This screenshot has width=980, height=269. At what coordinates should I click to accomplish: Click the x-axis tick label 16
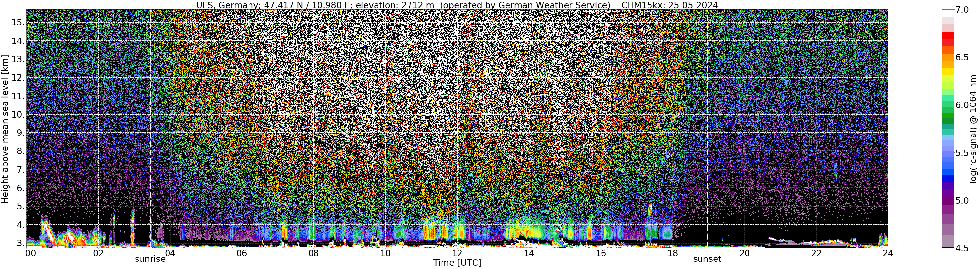coord(601,253)
